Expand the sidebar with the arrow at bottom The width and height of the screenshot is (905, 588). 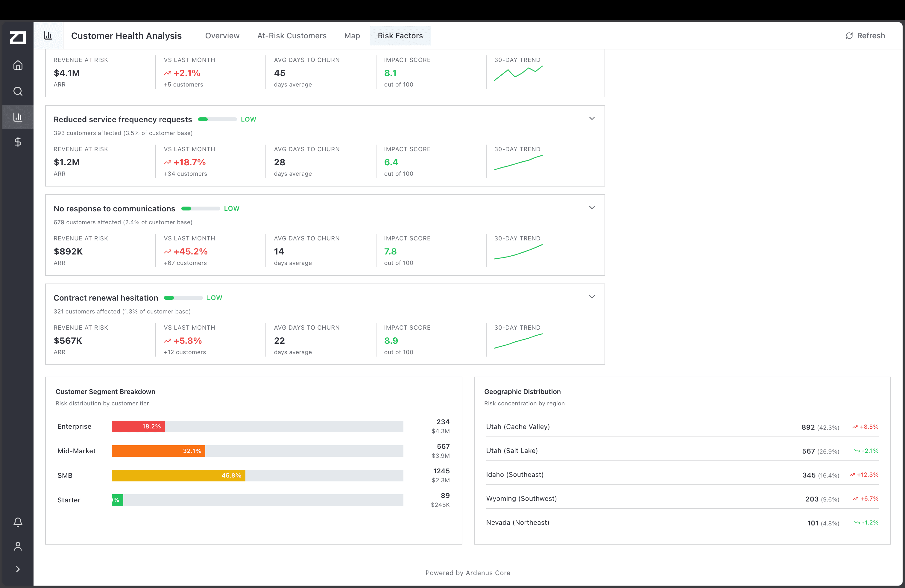pos(18,569)
